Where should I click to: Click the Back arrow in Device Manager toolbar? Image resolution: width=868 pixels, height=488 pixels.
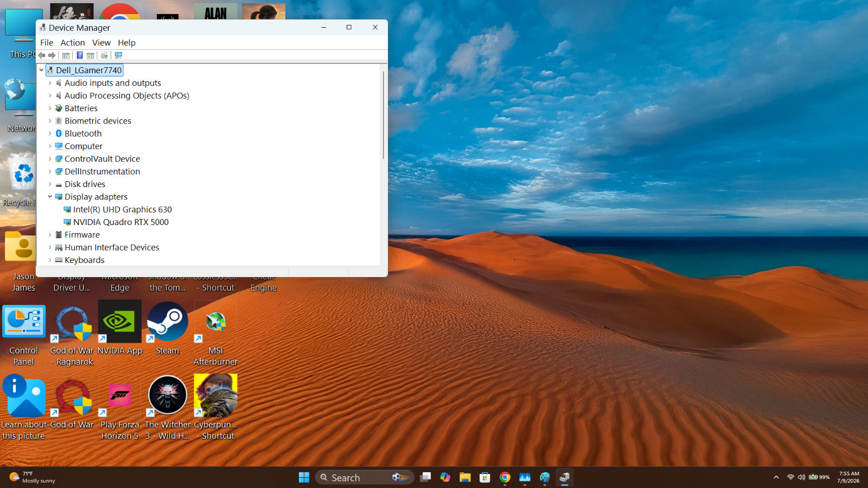[x=42, y=55]
